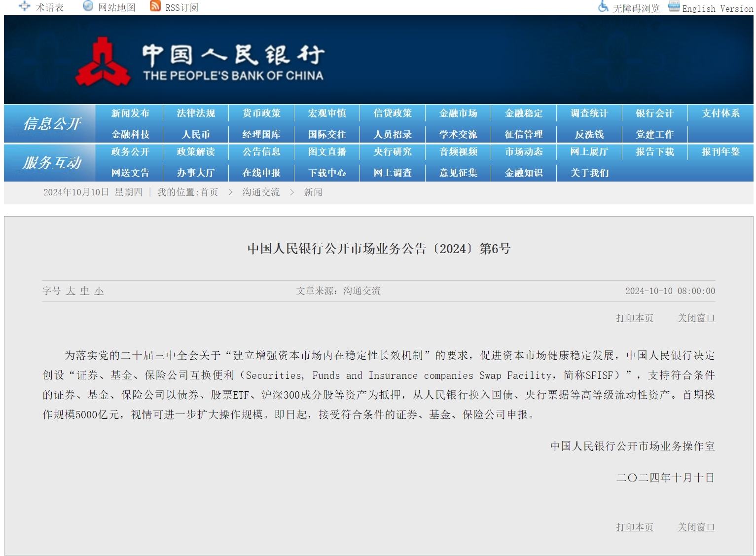Open the 市场动态 menu item
The height and width of the screenshot is (556, 756).
coord(524,151)
